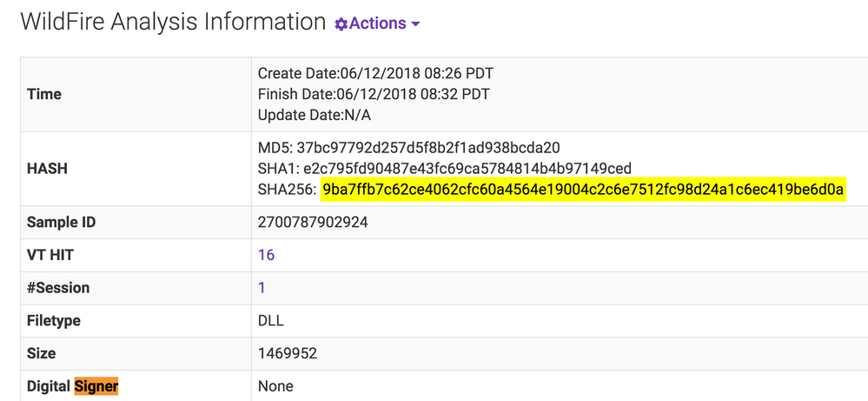Click the Size value 1469952
The image size is (868, 401).
click(287, 353)
